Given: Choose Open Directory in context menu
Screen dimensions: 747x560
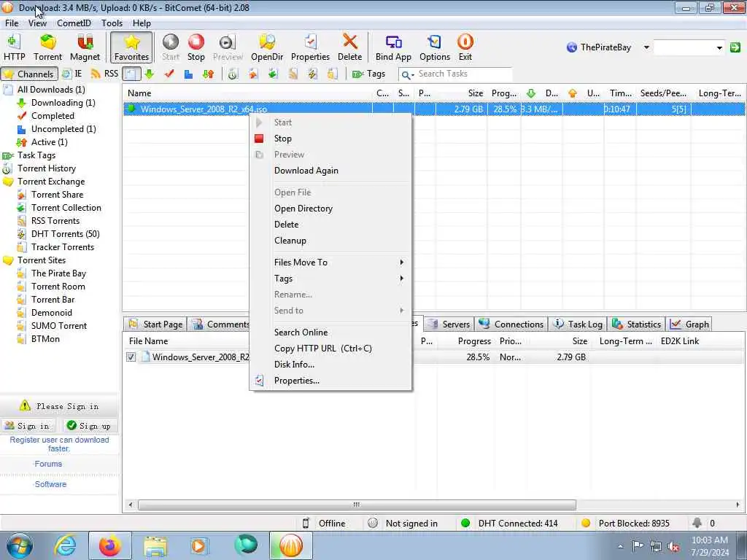Looking at the screenshot, I should (330, 209).
